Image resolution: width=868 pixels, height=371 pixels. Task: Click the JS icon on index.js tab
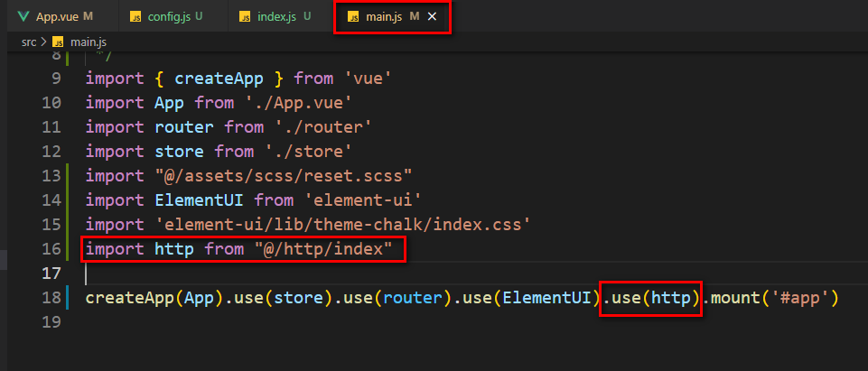point(245,17)
